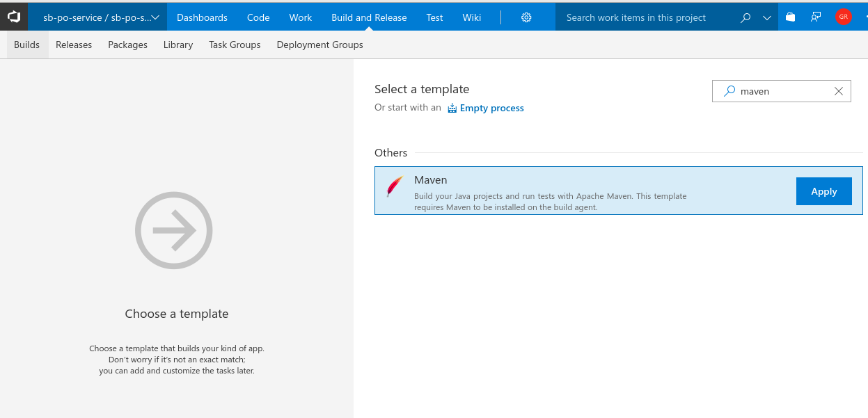
Task: Expand the search options chevron
Action: click(x=767, y=17)
